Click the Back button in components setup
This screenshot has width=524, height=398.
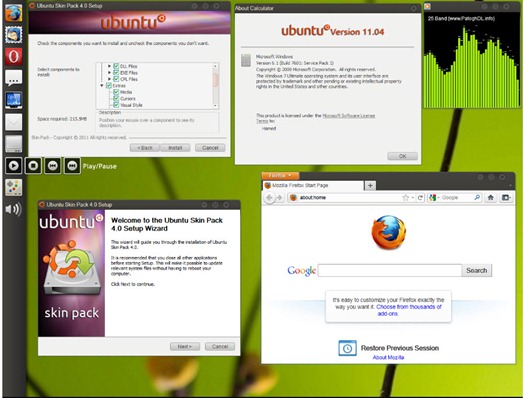coord(145,148)
